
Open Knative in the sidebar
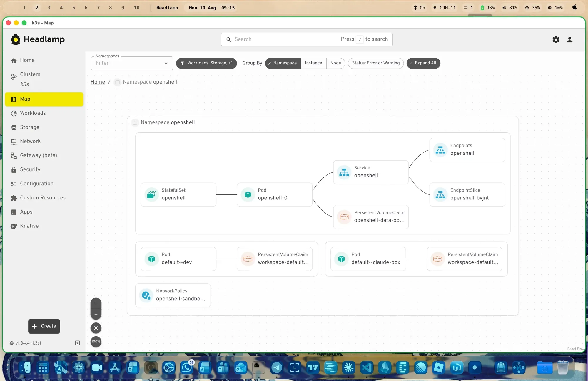pos(44,226)
